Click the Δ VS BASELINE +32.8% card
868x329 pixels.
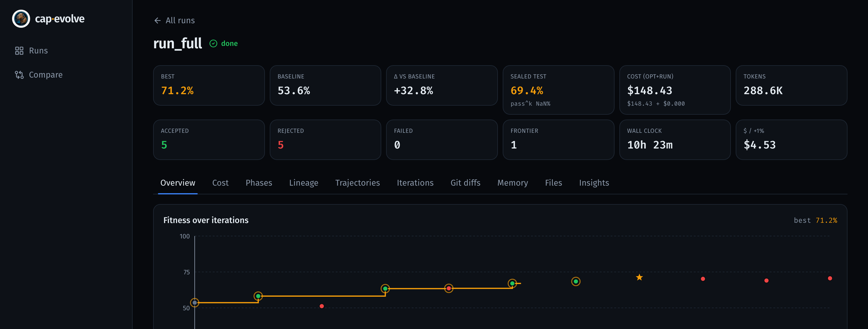tap(442, 85)
